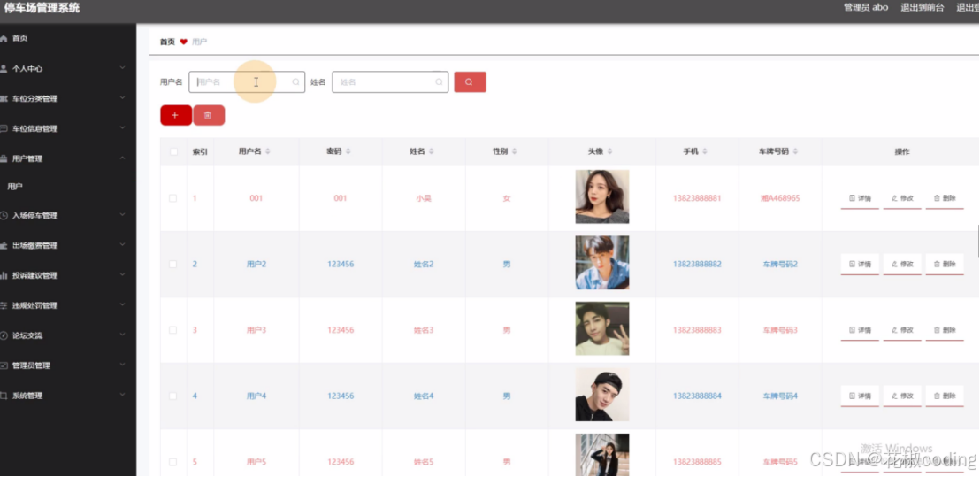Expand the 论坛交流 chevron
Image resolution: width=980 pixels, height=477 pixels.
(122, 335)
